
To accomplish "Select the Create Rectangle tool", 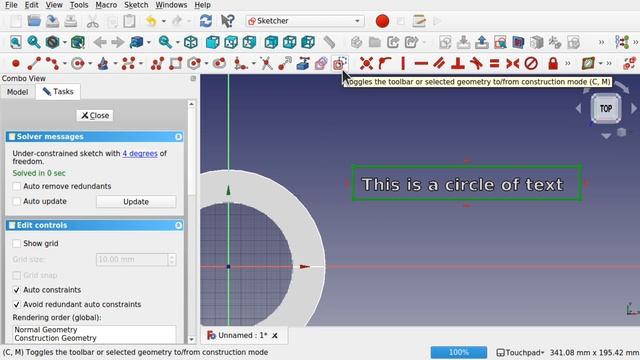I will click(x=176, y=64).
